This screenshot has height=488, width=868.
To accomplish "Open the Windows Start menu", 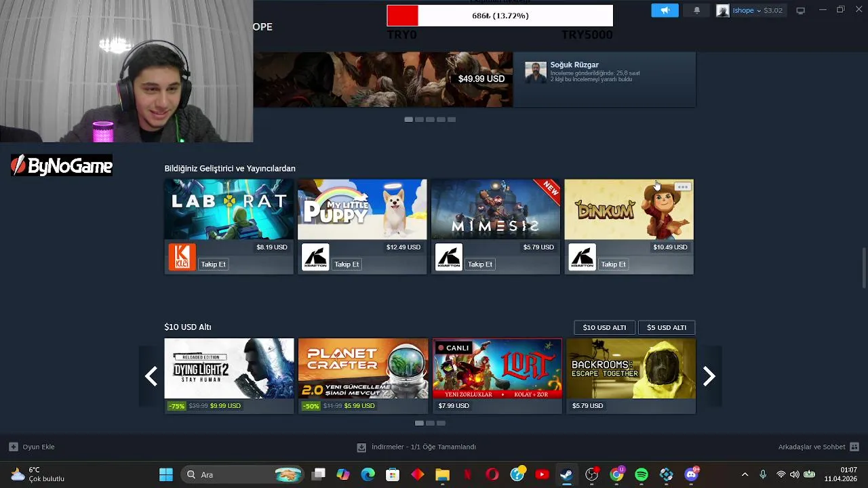I will [x=165, y=474].
